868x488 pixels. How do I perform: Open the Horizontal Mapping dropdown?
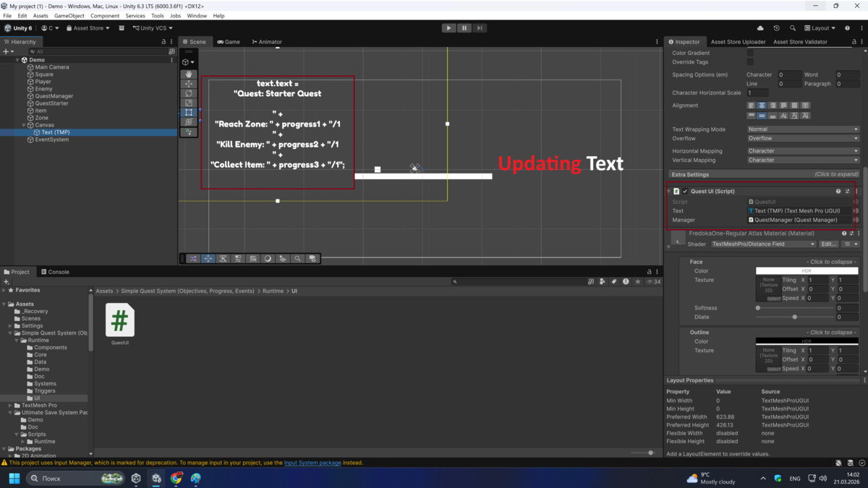(x=803, y=151)
